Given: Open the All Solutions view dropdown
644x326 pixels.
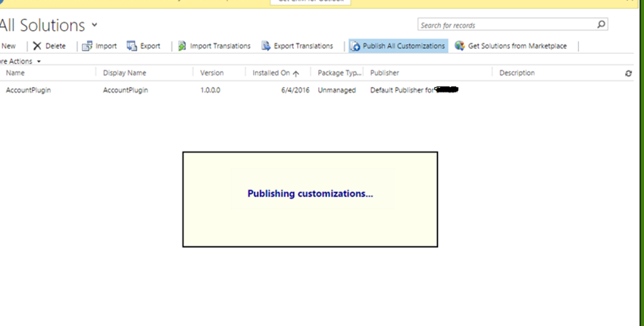Looking at the screenshot, I should pos(95,25).
